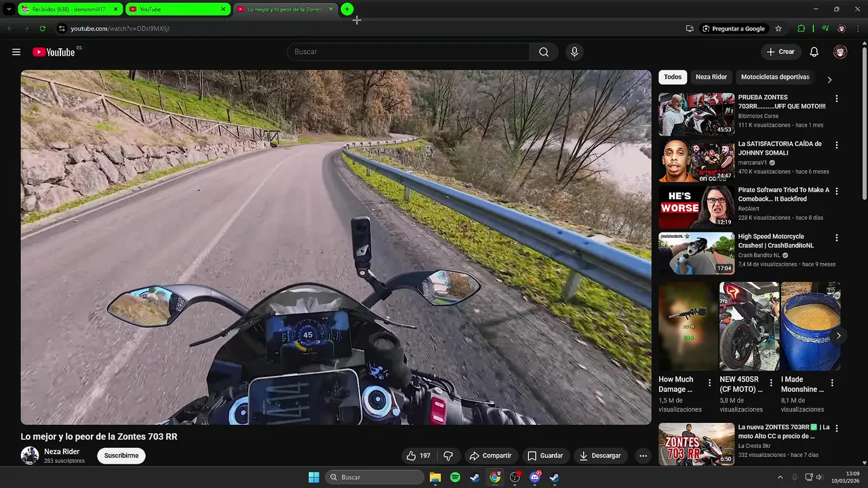Select the Neza Rider filter chip

pyautogui.click(x=711, y=77)
